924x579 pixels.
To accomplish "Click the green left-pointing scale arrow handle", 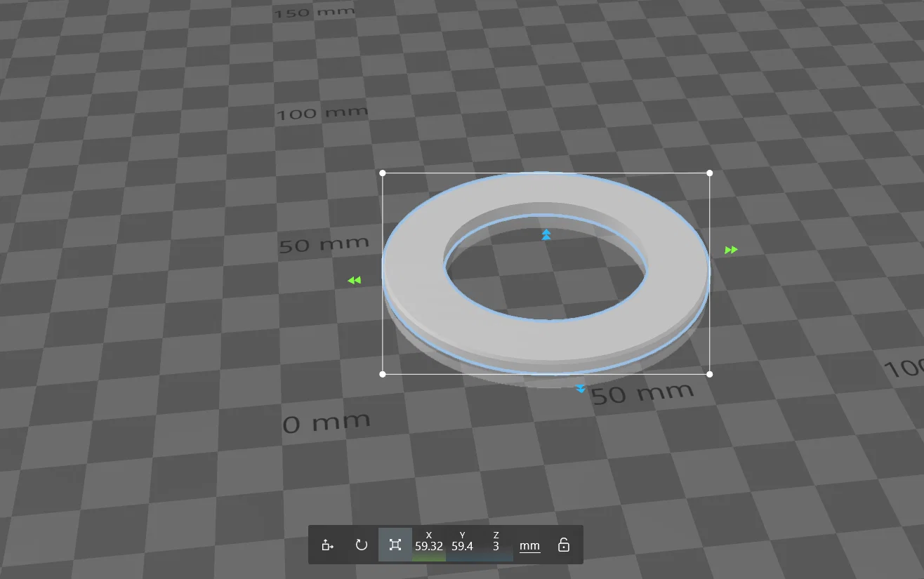I will [354, 281].
